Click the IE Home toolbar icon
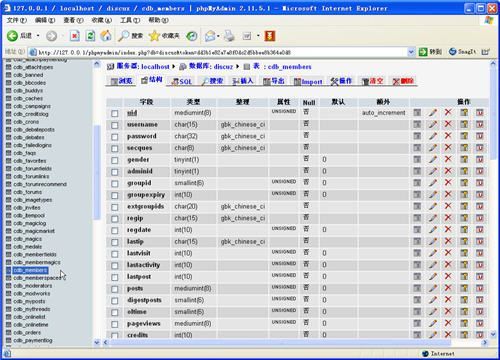 point(106,36)
